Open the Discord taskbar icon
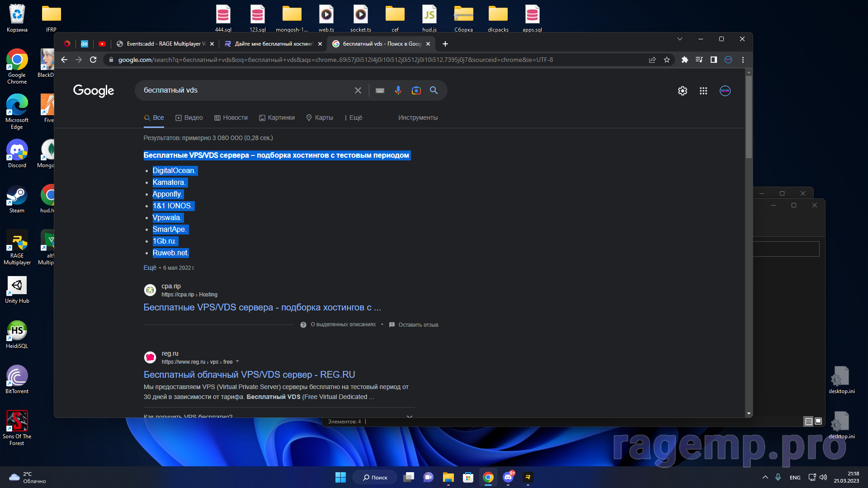 click(x=508, y=477)
